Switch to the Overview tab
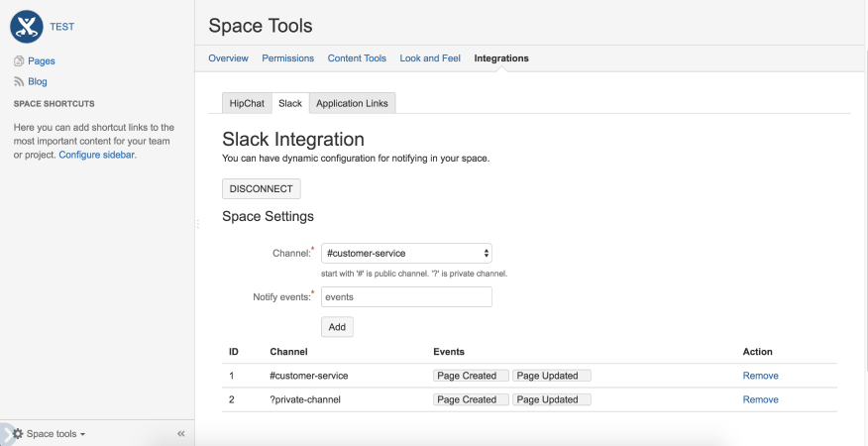Viewport: 868px width, 446px height. [228, 58]
